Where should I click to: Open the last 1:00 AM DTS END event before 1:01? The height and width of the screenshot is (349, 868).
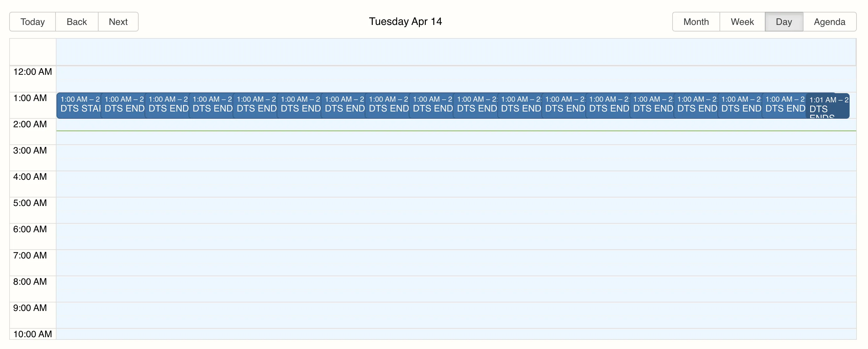coord(784,106)
